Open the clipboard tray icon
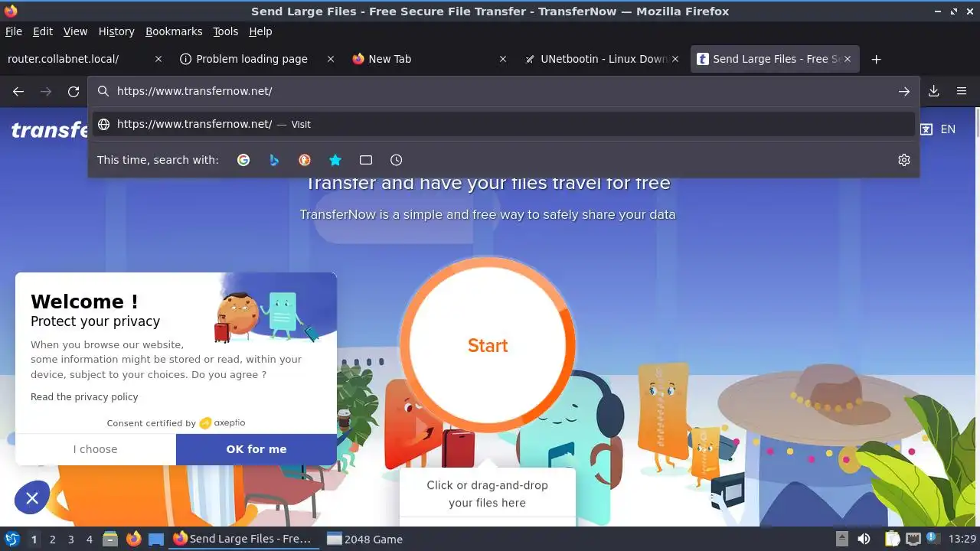Screen dimensions: 980x551 (x=892, y=539)
